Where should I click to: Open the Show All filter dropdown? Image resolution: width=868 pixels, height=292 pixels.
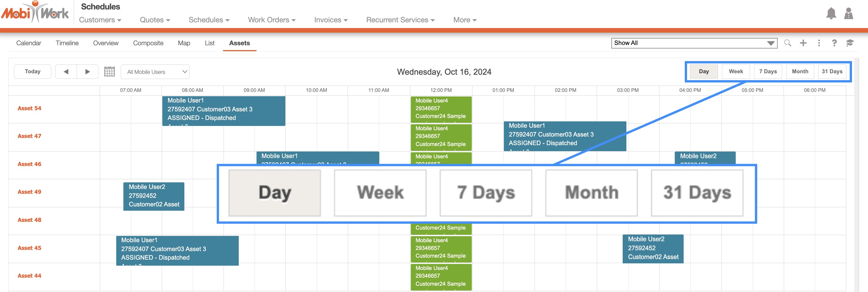[x=694, y=43]
